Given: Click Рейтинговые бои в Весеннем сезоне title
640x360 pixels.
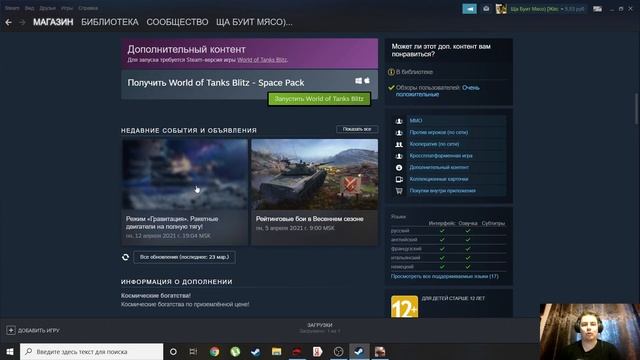Looking at the screenshot, I should tap(309, 219).
